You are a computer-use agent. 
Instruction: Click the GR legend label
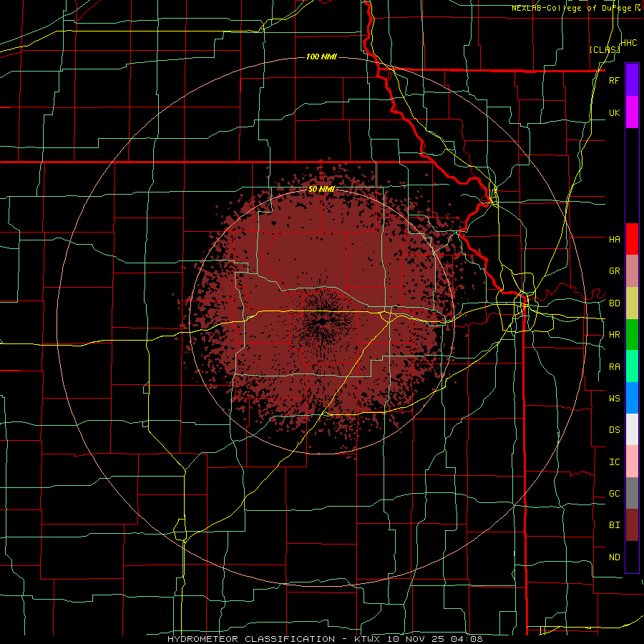point(614,271)
